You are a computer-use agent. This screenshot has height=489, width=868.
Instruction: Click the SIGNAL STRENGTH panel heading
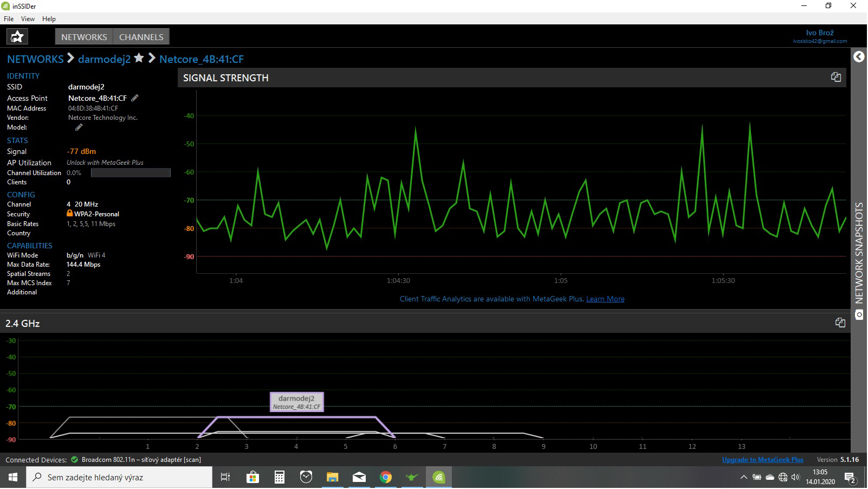(x=226, y=78)
